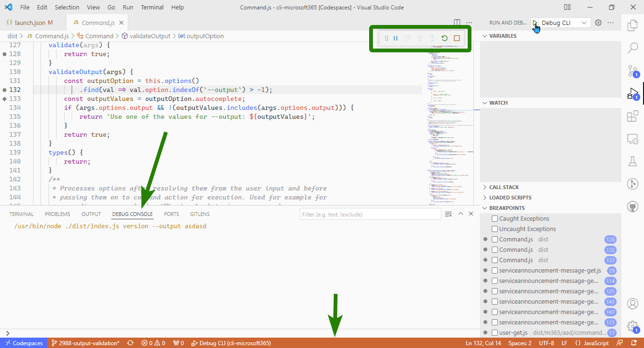The width and height of the screenshot is (644, 348).
Task: Click the debug console filter input
Action: (370, 215)
